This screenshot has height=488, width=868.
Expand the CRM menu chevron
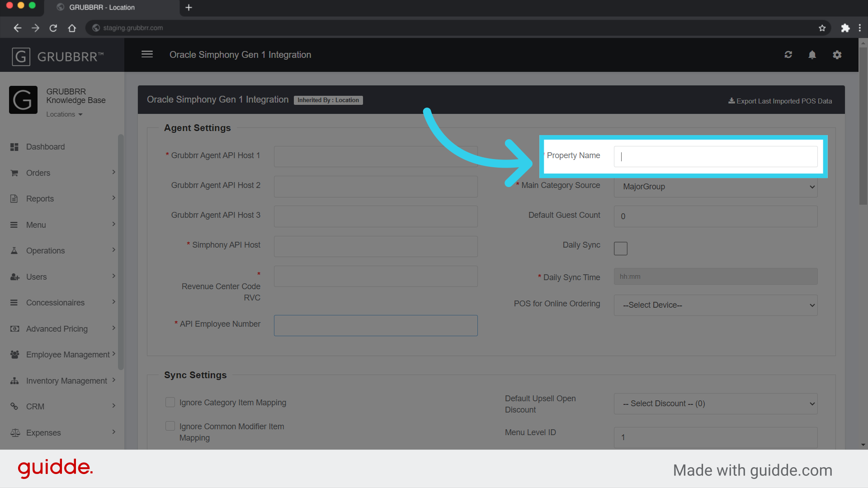(114, 406)
